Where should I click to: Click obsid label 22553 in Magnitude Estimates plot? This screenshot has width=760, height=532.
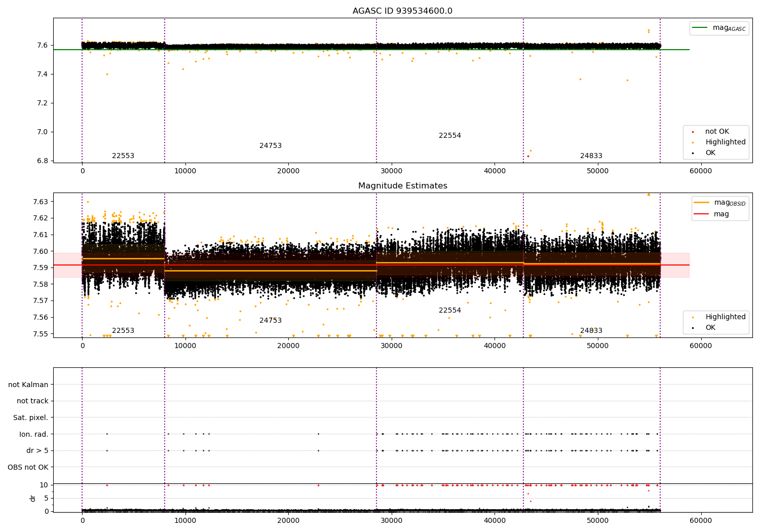(x=123, y=331)
